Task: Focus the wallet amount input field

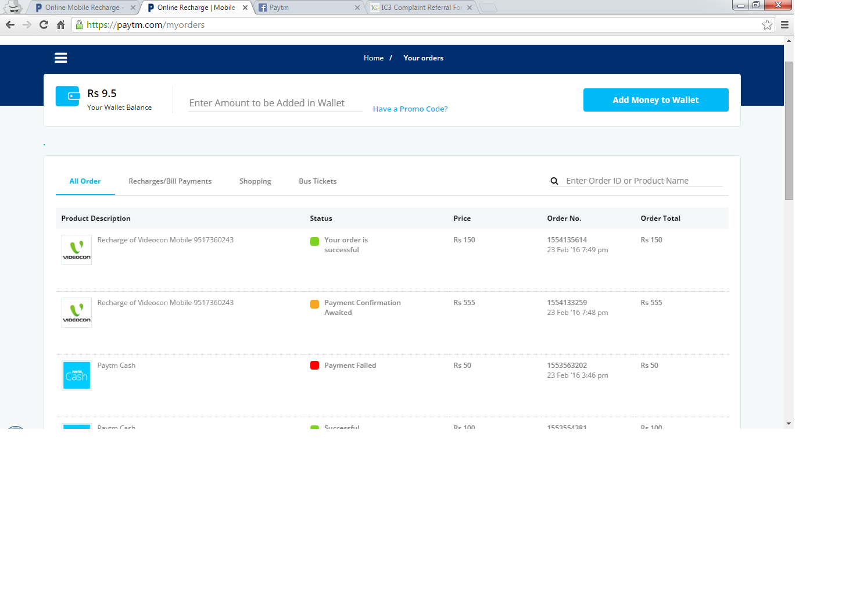Action: (275, 103)
